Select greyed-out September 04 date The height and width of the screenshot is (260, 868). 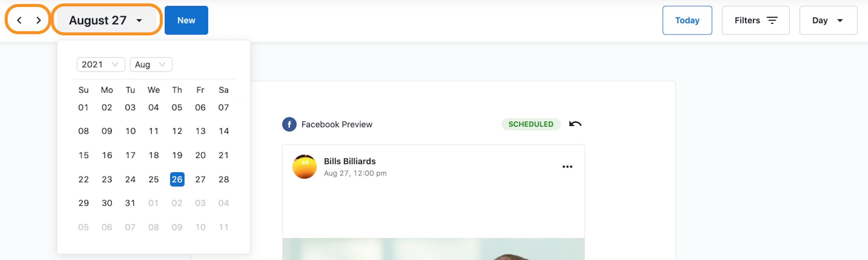pyautogui.click(x=223, y=203)
